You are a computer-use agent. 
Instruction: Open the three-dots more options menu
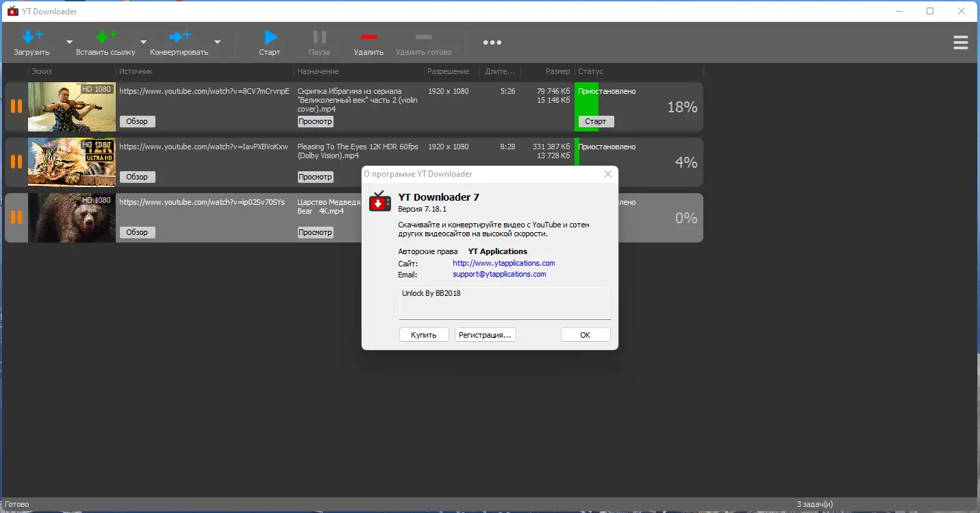point(492,42)
